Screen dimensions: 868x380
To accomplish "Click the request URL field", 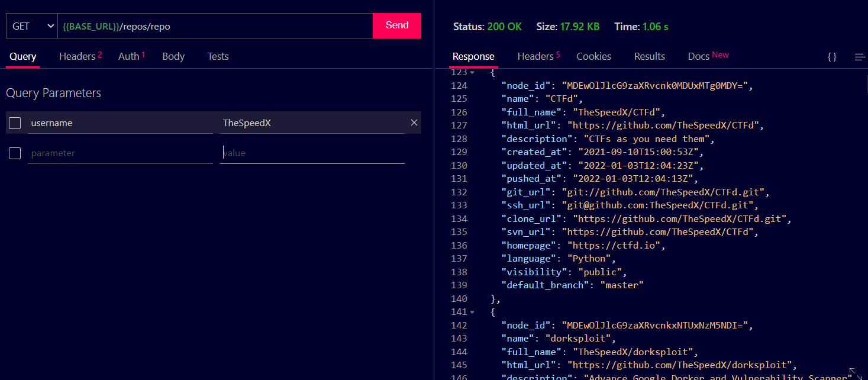I will pos(215,26).
